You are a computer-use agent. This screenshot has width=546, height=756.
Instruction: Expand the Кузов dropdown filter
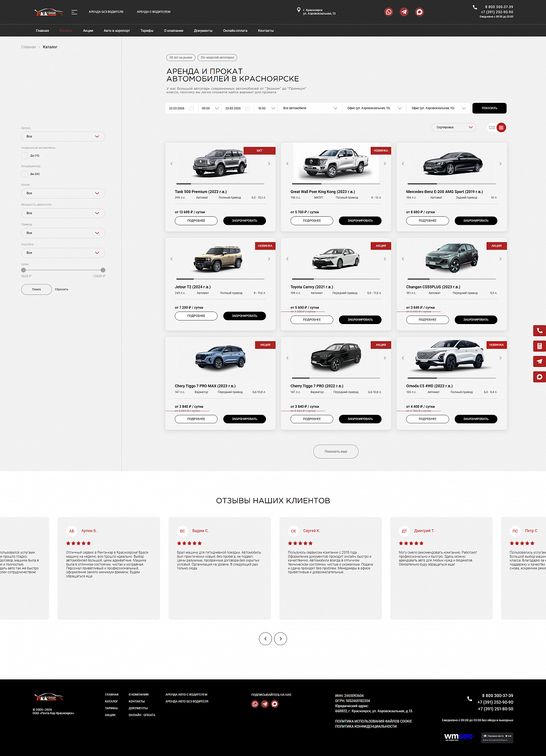tap(63, 193)
